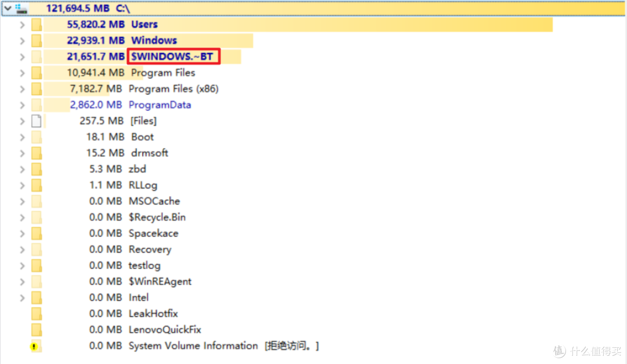Click the drmsoft folder icon
Screen dimensions: 627x364
point(37,153)
